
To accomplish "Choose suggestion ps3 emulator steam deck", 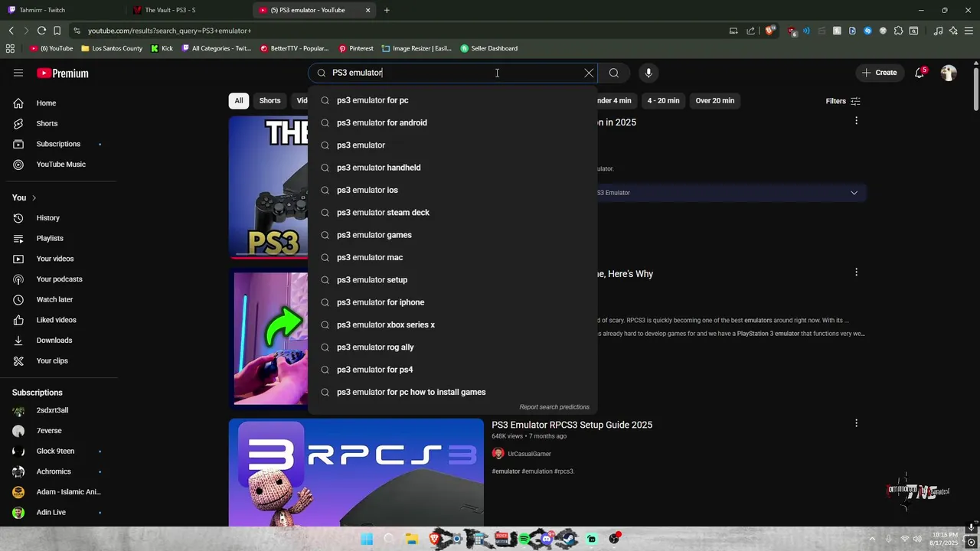I will point(452,213).
